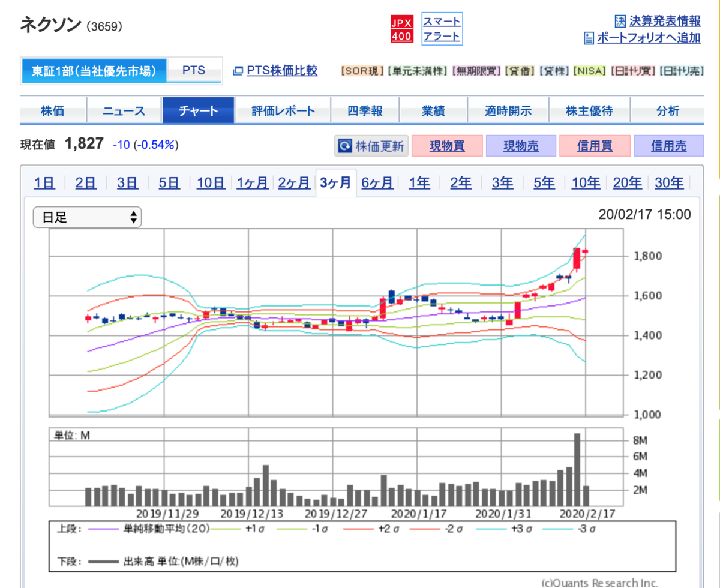This screenshot has height=588, width=720.
Task: Click the 信用買 button
Action: pos(595,146)
